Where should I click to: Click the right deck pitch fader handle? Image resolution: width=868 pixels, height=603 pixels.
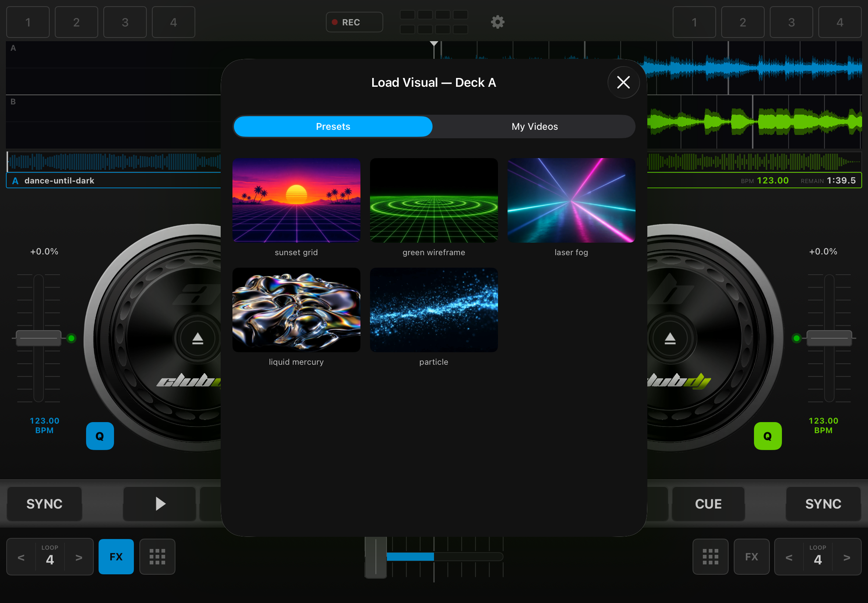pyautogui.click(x=829, y=338)
